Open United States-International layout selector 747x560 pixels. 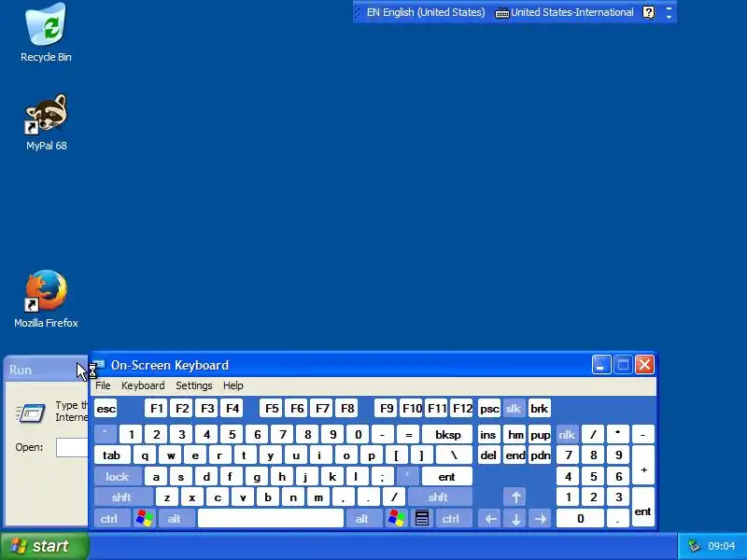pos(565,12)
